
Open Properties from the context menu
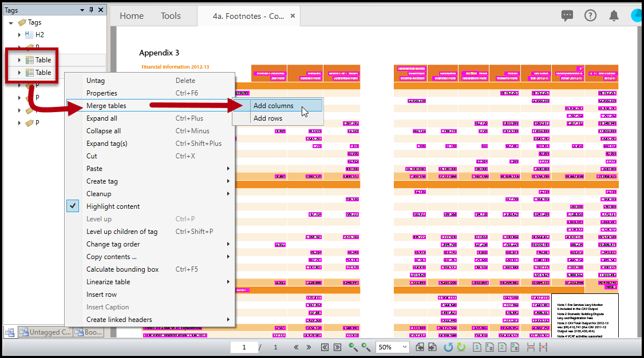[x=151, y=93]
